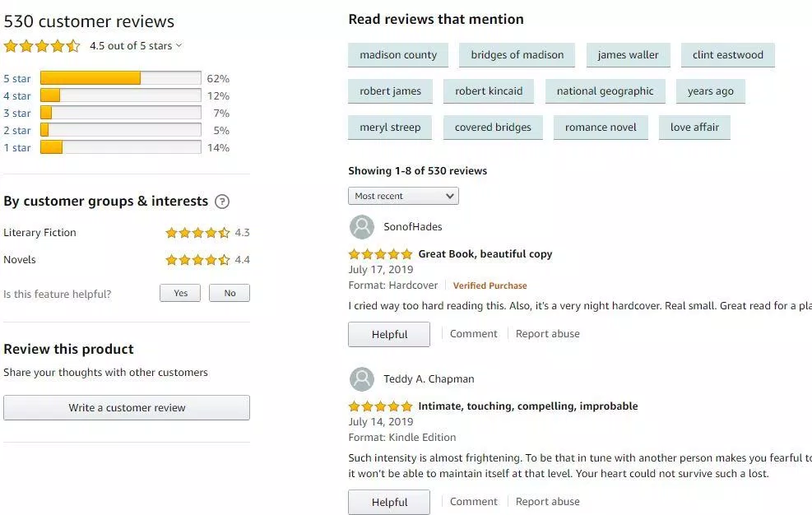Viewport: 812px width, 515px height.
Task: Click Teddy A. Chapman's avatar icon
Action: tap(362, 379)
